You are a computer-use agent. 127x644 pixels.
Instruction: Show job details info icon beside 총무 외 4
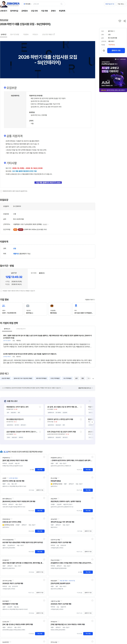pyautogui.click(x=114, y=31)
